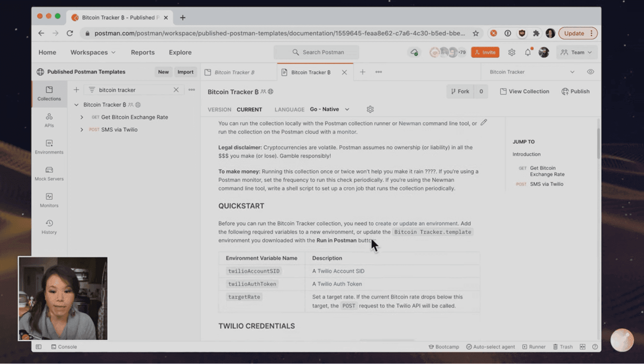
Task: Open the APIs sidebar panel
Action: click(x=49, y=120)
